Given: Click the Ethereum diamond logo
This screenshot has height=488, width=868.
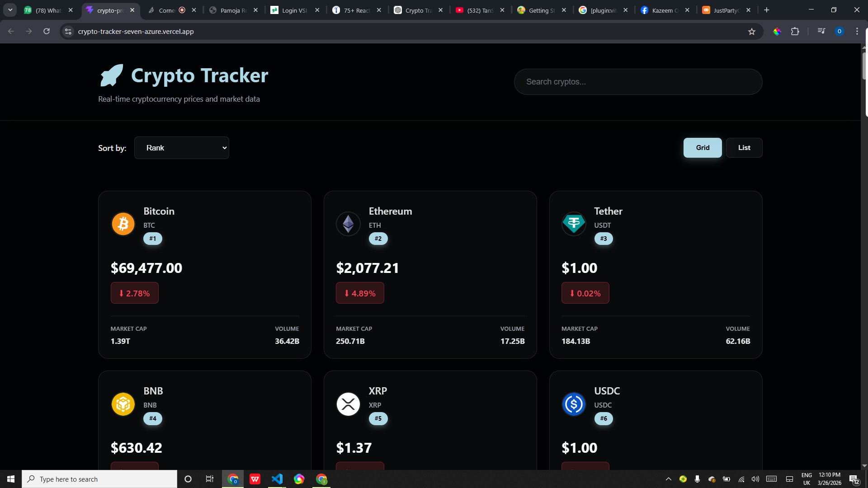Looking at the screenshot, I should click(x=348, y=224).
